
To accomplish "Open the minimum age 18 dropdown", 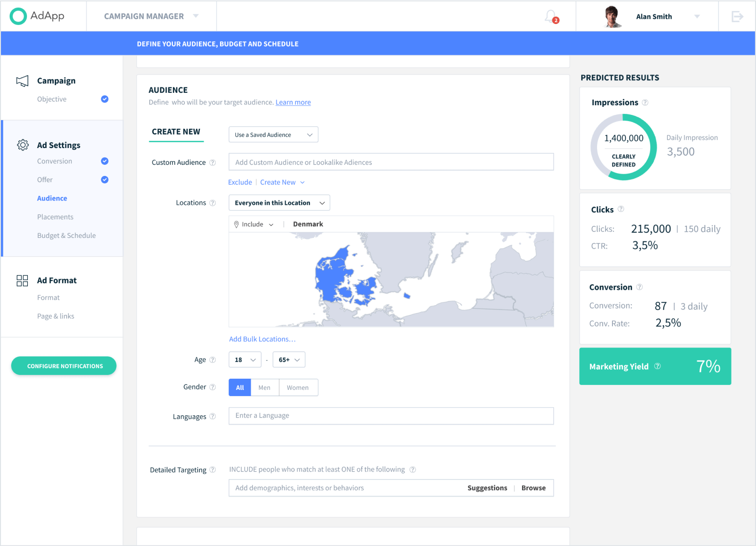I will click(x=245, y=360).
